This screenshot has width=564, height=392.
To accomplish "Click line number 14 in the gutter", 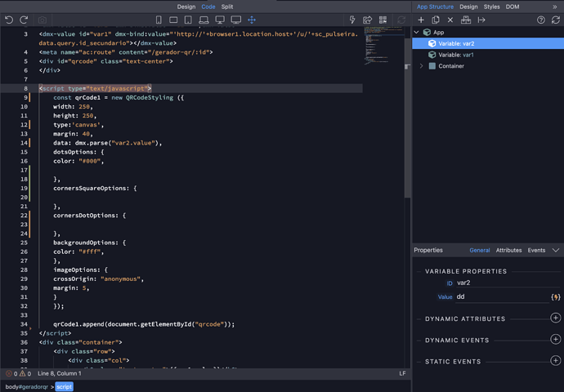I will [x=24, y=143].
